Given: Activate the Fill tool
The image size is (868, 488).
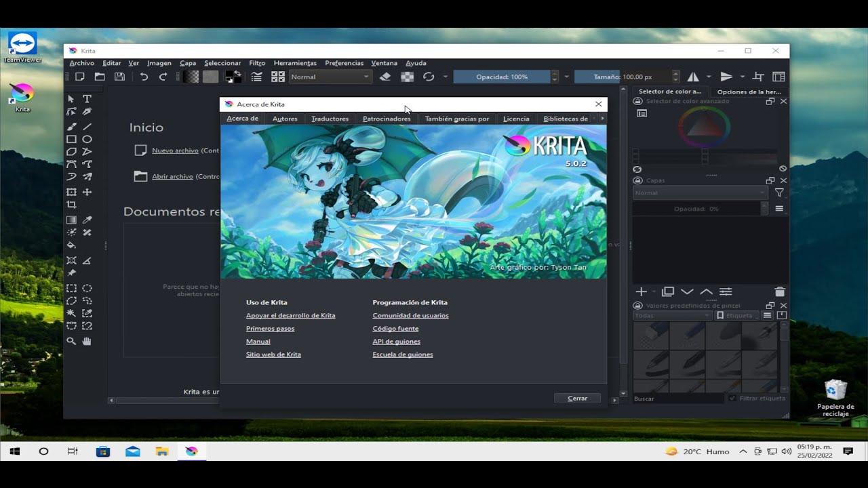Looking at the screenshot, I should [x=71, y=246].
